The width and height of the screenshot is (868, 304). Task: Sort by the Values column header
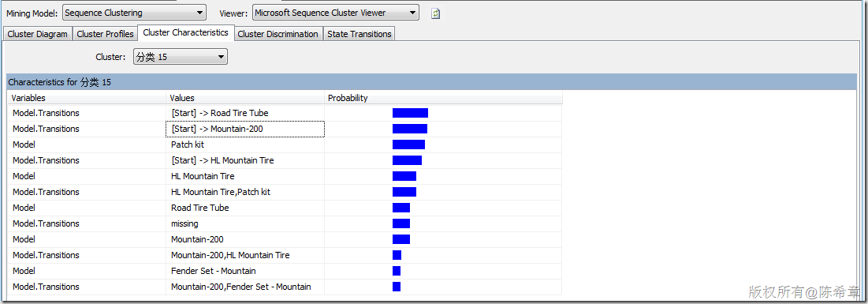(x=245, y=98)
